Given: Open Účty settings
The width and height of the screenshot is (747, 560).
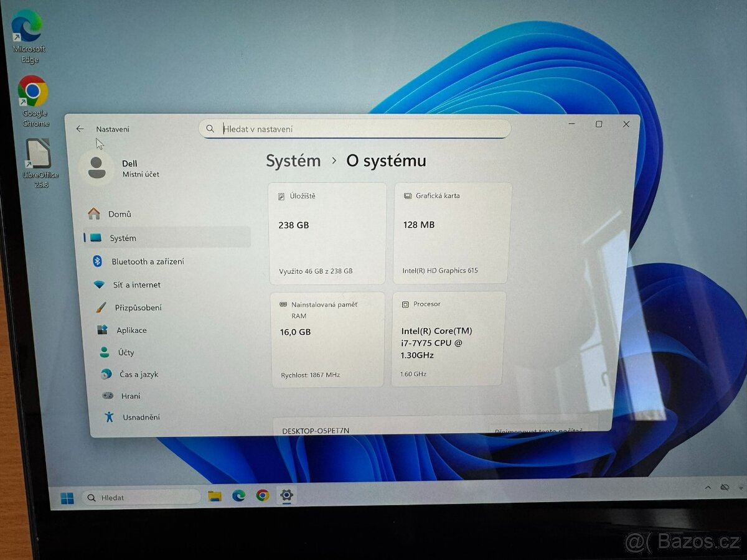Looking at the screenshot, I should (x=125, y=352).
